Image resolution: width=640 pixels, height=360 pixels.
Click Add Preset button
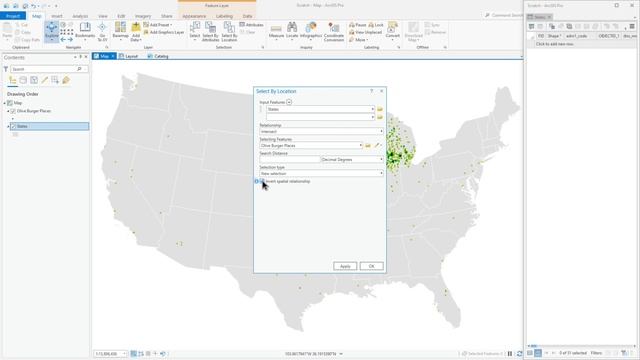tap(158, 25)
